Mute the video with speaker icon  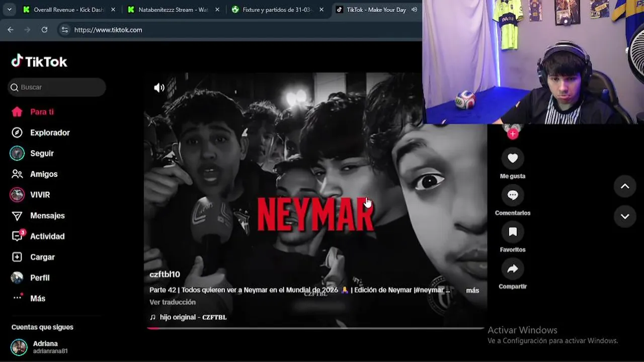[159, 88]
